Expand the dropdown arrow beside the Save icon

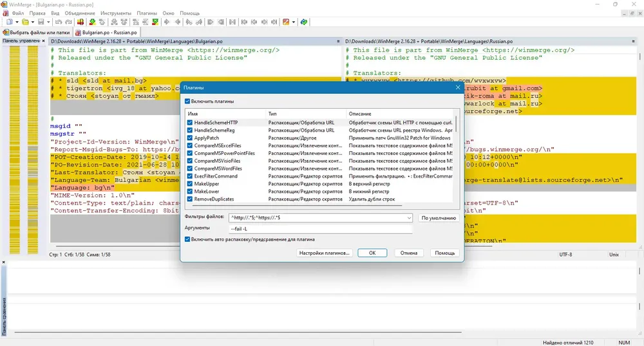click(48, 22)
